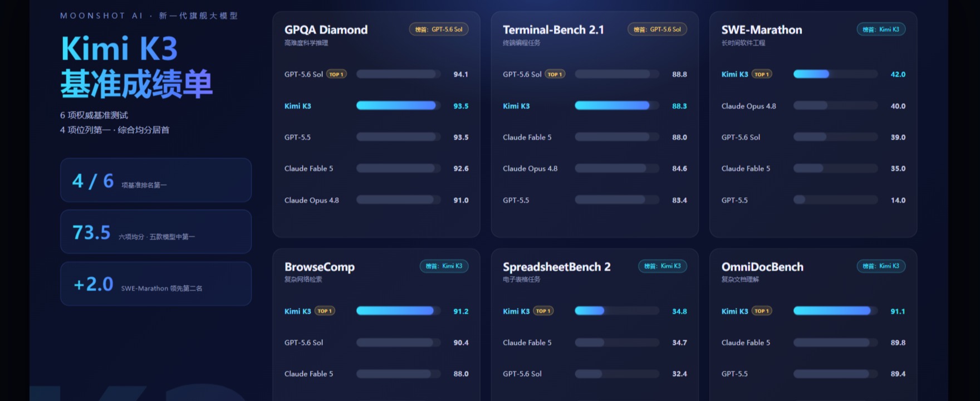
Task: Click the SpreadsheetBench 2 heading
Action: pyautogui.click(x=557, y=267)
